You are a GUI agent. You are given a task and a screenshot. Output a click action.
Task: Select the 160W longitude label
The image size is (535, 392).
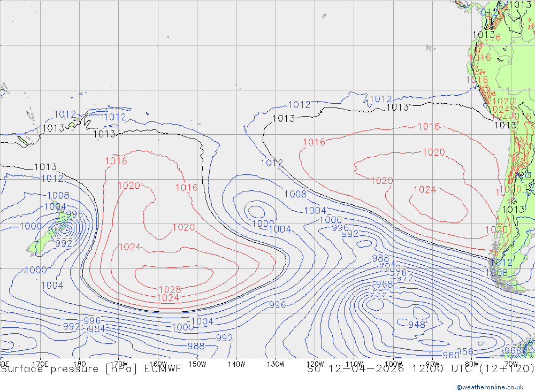[158, 364]
